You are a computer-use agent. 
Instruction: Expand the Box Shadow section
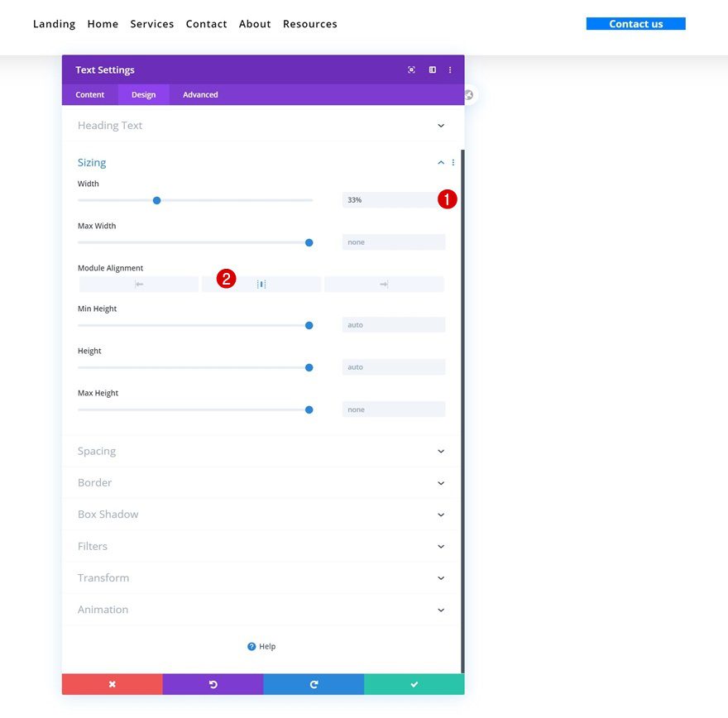click(261, 514)
